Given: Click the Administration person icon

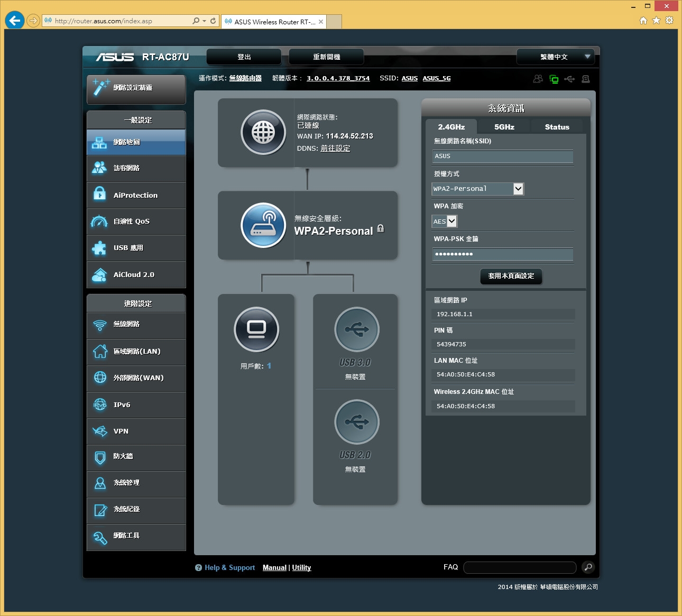Looking at the screenshot, I should (x=100, y=483).
